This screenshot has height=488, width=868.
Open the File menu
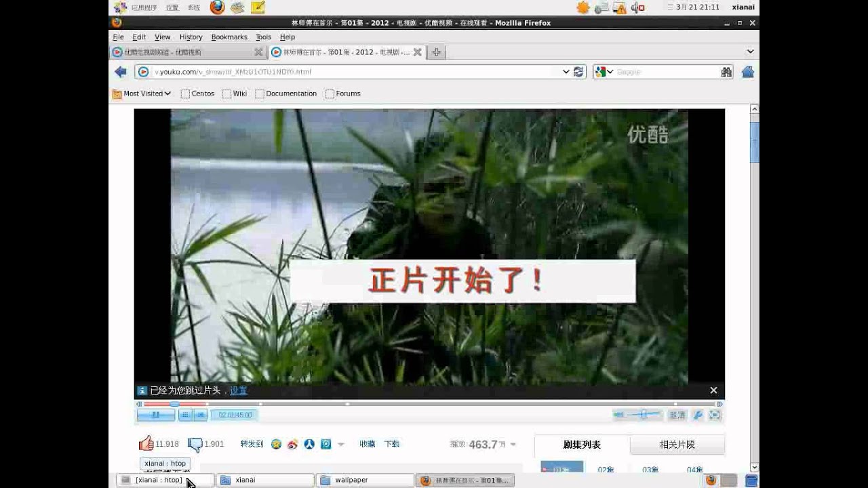pos(118,37)
